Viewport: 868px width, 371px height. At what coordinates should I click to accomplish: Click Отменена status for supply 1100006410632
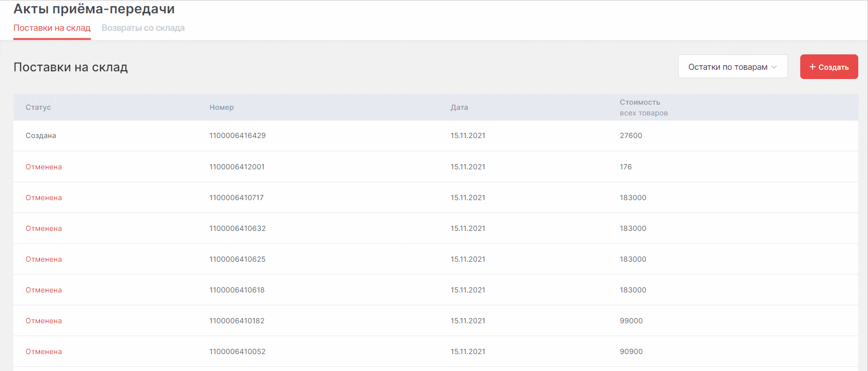point(44,228)
